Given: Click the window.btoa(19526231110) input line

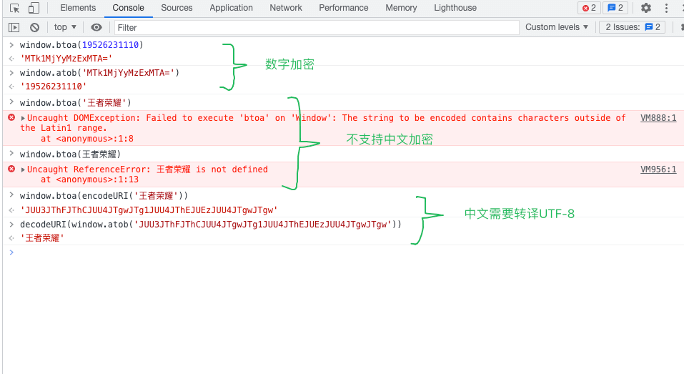Looking at the screenshot, I should 81,45.
